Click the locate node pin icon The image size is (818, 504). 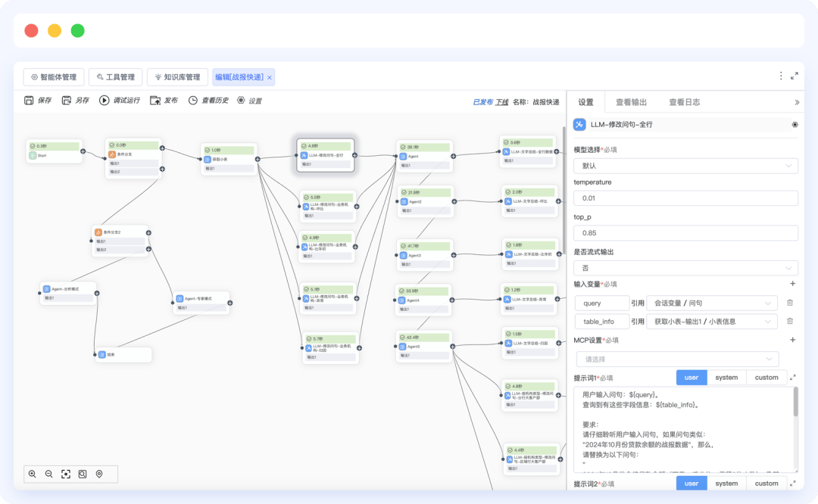[99, 474]
